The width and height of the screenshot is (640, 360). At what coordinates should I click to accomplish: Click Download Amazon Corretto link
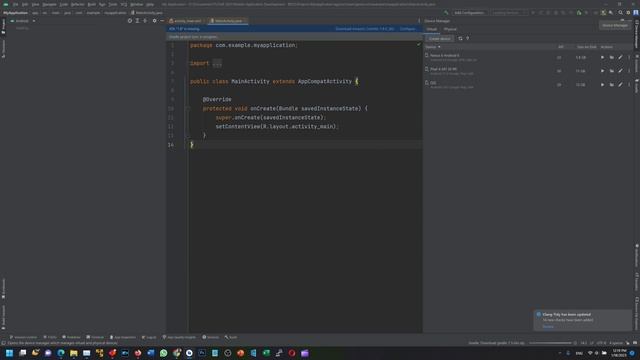coord(364,29)
